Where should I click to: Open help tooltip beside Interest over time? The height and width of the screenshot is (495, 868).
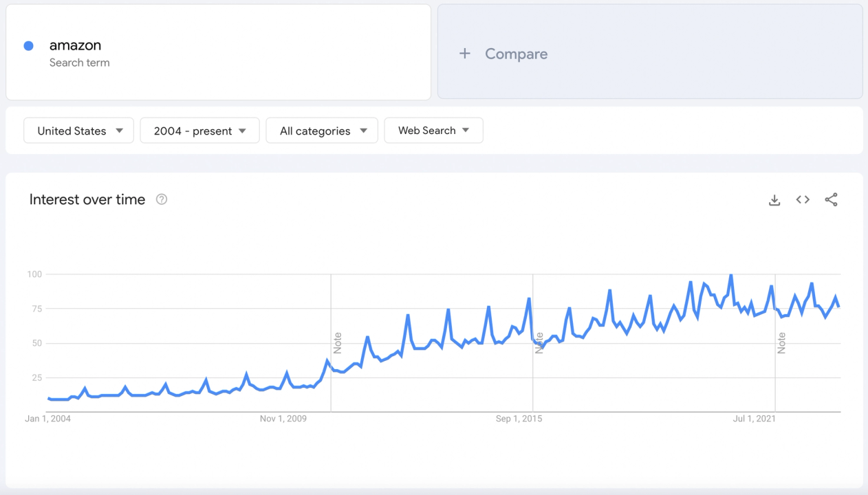162,199
